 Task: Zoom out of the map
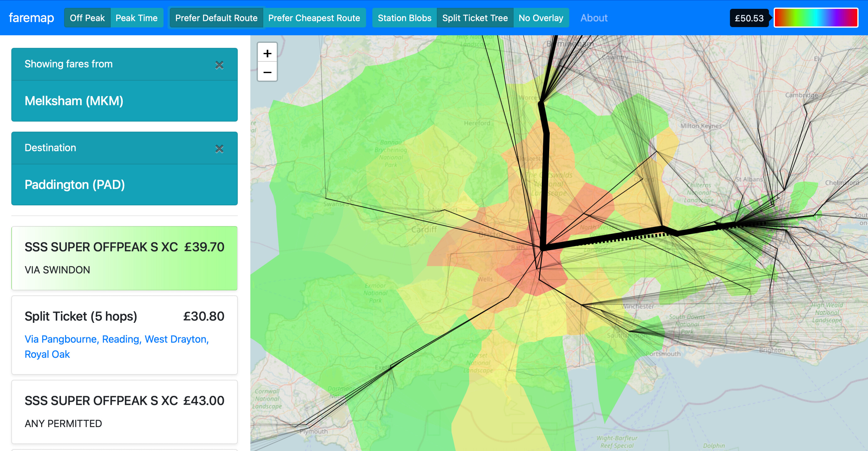click(267, 72)
